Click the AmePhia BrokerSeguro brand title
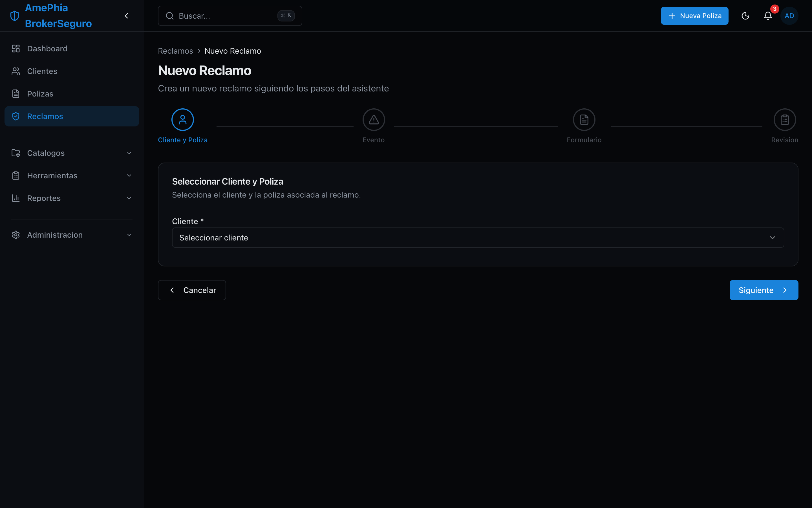The height and width of the screenshot is (508, 812). [x=58, y=16]
